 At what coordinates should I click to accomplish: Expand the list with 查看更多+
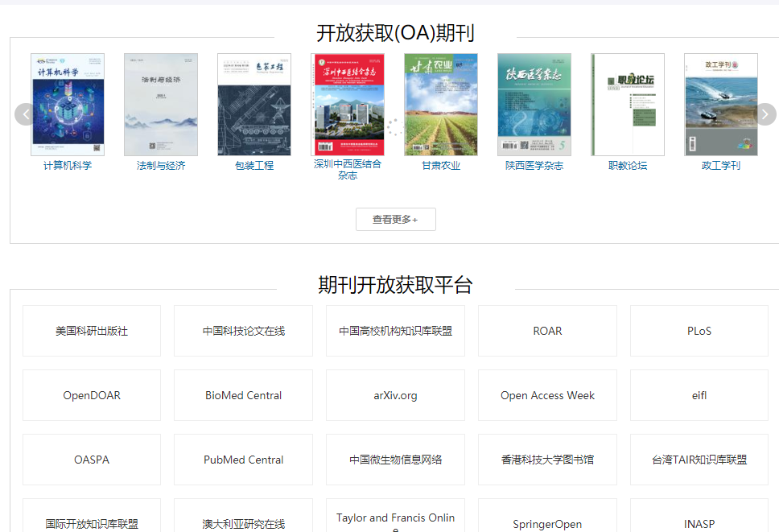coord(395,219)
